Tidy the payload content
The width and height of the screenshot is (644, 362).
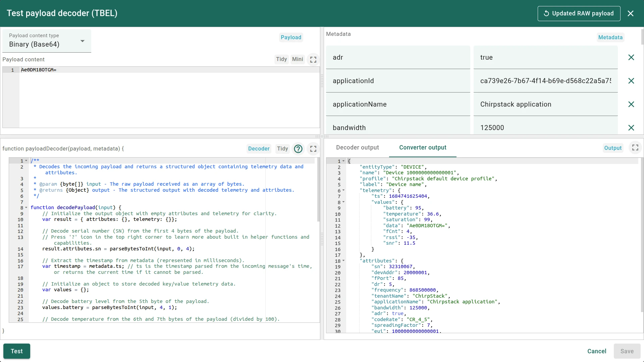pyautogui.click(x=281, y=59)
